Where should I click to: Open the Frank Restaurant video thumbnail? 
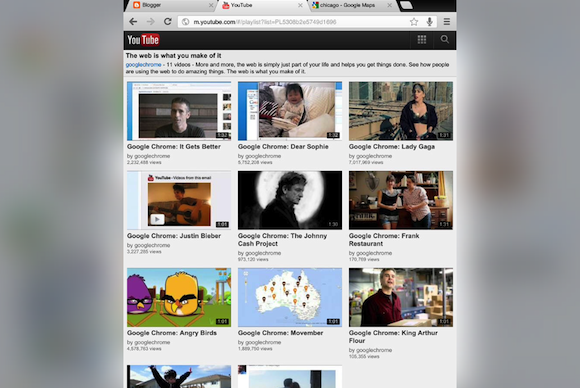pos(401,200)
